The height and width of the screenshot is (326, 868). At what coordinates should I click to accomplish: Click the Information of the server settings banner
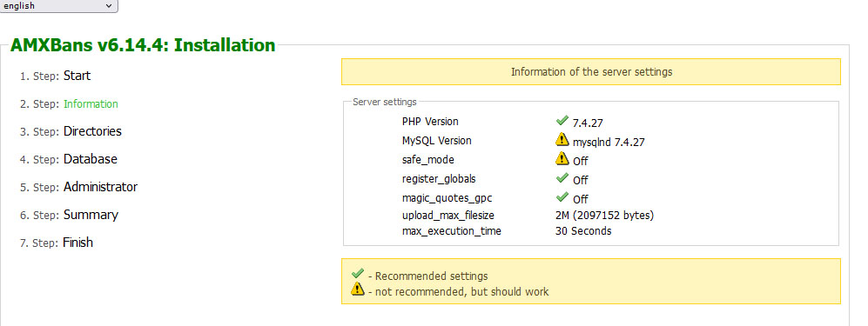590,72
